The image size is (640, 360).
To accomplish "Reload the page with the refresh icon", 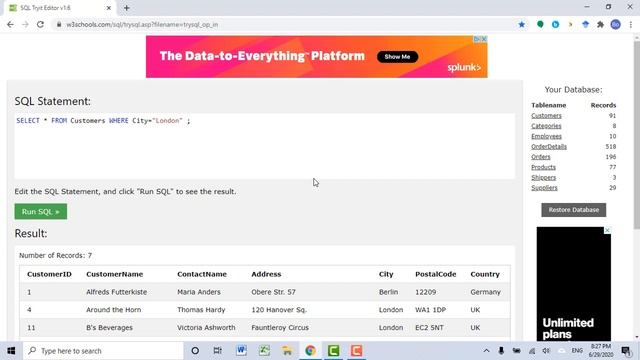I will (40, 24).
